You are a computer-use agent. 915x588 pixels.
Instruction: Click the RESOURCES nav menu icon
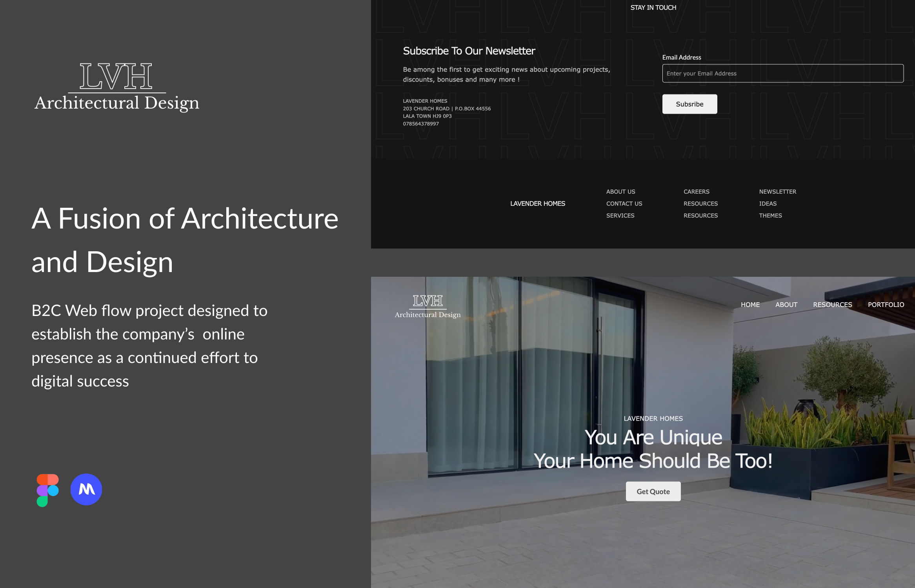point(832,305)
